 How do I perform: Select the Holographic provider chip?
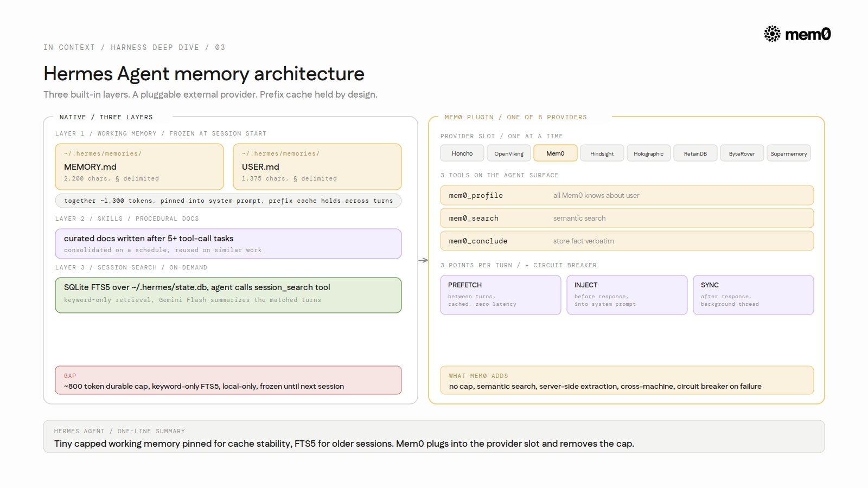(649, 153)
